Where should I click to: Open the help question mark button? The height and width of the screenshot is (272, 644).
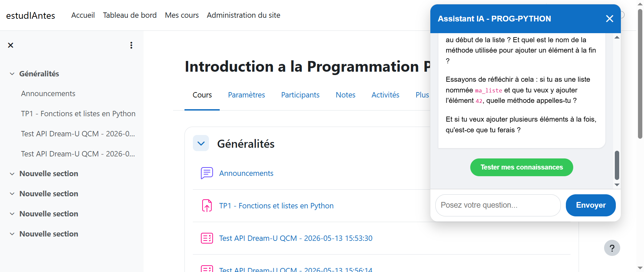point(612,248)
